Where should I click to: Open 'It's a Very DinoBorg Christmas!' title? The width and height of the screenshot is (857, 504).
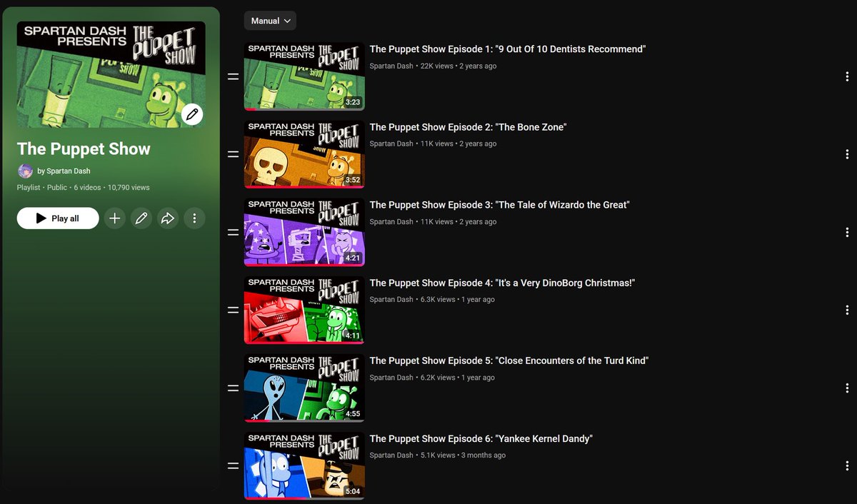coord(502,283)
